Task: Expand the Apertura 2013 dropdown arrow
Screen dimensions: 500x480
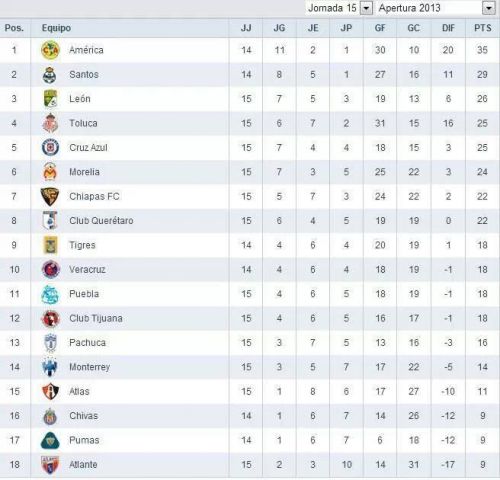Action: click(x=489, y=8)
